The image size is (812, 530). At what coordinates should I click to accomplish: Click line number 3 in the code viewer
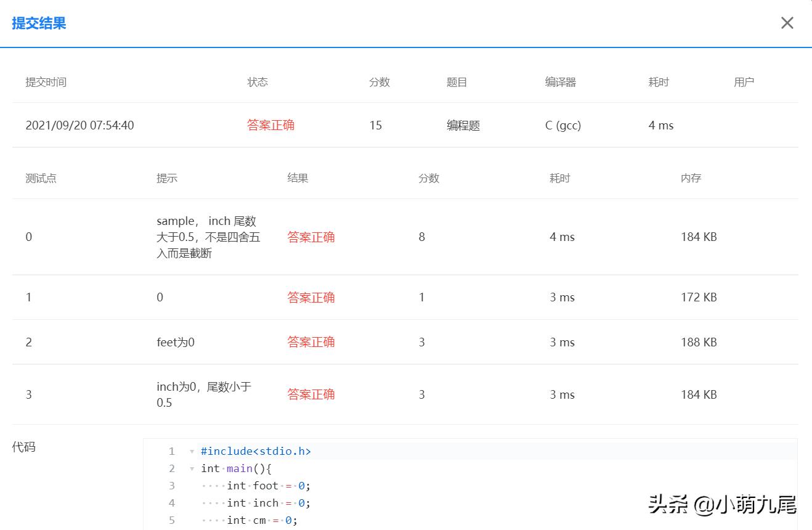171,486
